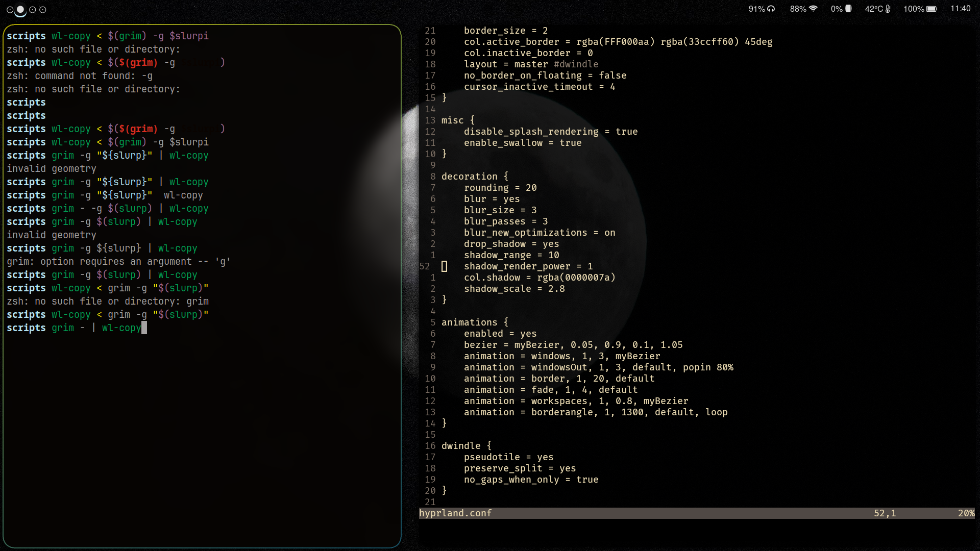This screenshot has height=551, width=980.
Task: Click the headphone volume 91% icon
Action: 771,9
